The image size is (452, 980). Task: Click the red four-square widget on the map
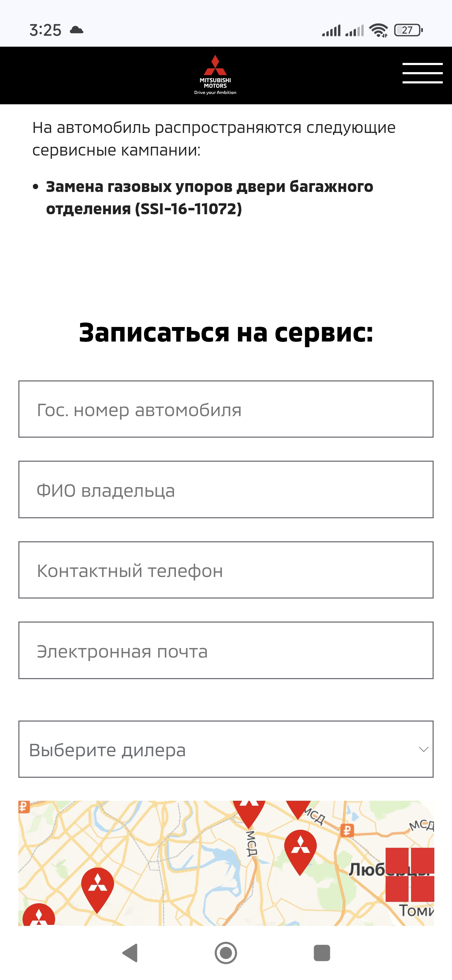tap(409, 875)
